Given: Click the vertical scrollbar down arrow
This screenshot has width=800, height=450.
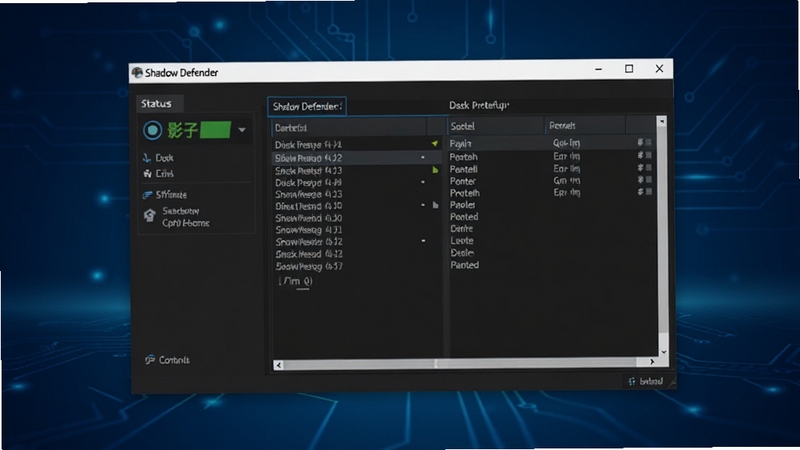Looking at the screenshot, I should pos(663,352).
